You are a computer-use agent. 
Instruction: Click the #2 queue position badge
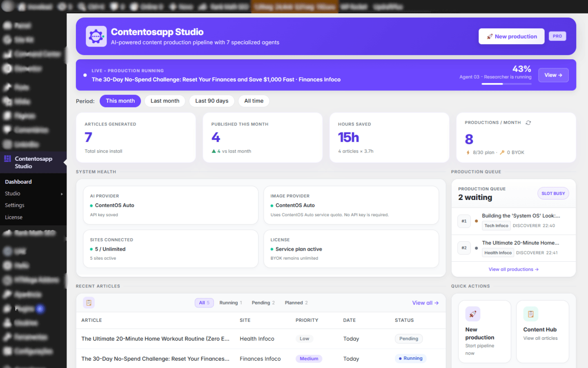[x=464, y=248]
